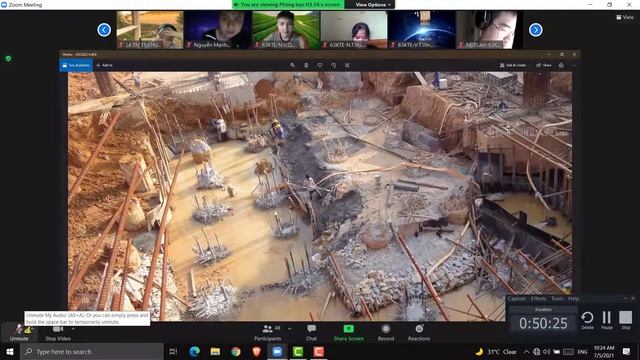Open Microsoft Edge from taskbar

(194, 351)
